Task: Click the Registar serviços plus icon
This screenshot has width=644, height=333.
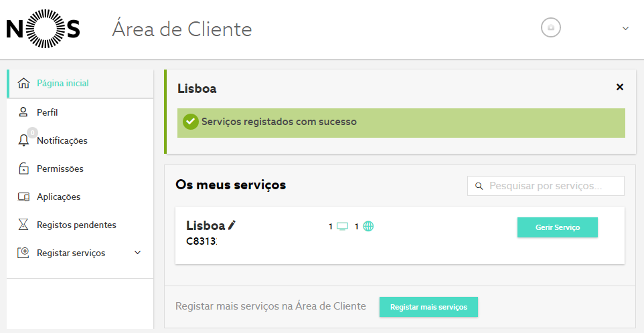Action: [23, 253]
